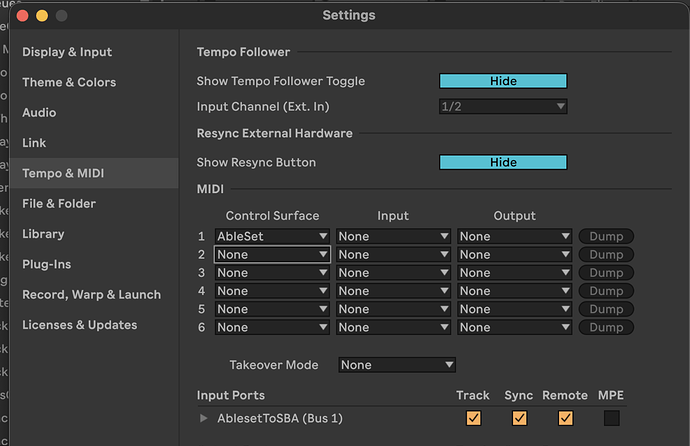Open row 3 Input dropdown
Image resolution: width=690 pixels, height=446 pixels.
[x=393, y=273]
